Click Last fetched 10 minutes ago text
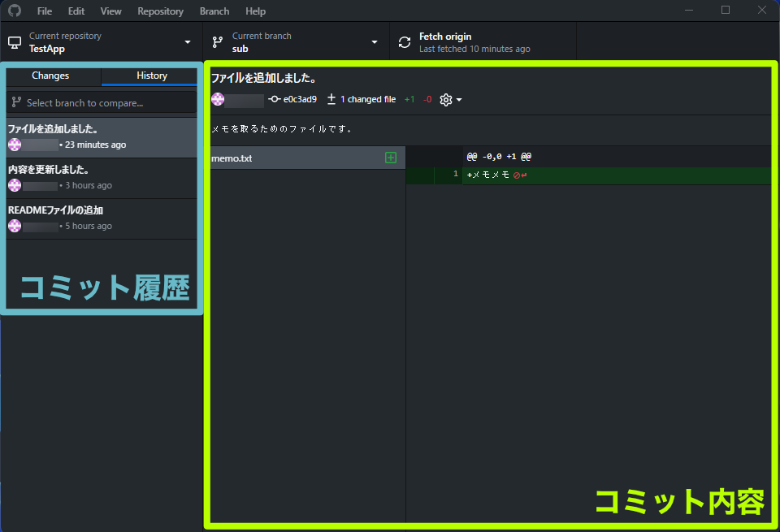Image resolution: width=780 pixels, height=532 pixels. pyautogui.click(x=474, y=49)
